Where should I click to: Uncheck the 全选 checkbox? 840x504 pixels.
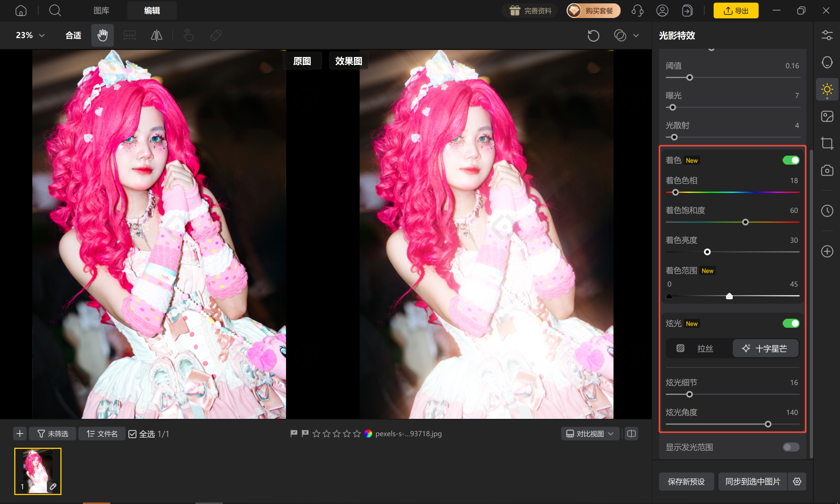(132, 434)
